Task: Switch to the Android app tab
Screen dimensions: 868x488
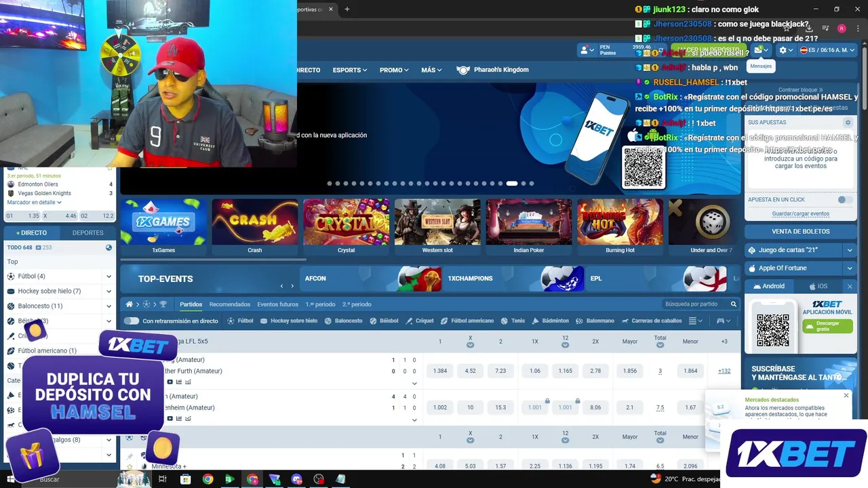Action: pyautogui.click(x=768, y=286)
